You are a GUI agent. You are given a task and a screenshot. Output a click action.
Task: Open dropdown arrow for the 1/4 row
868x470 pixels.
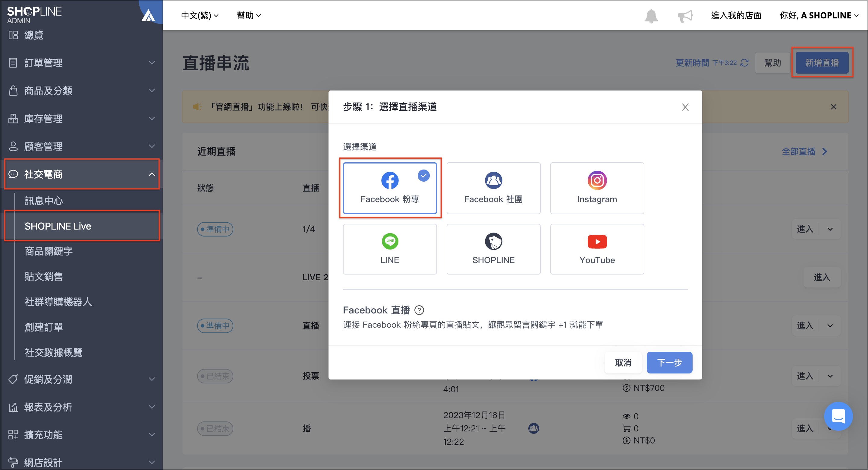(x=830, y=229)
